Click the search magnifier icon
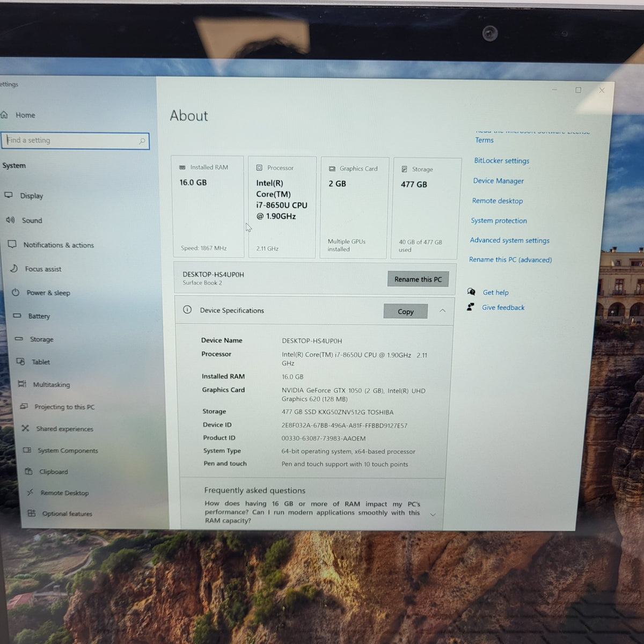644x644 pixels. [142, 141]
